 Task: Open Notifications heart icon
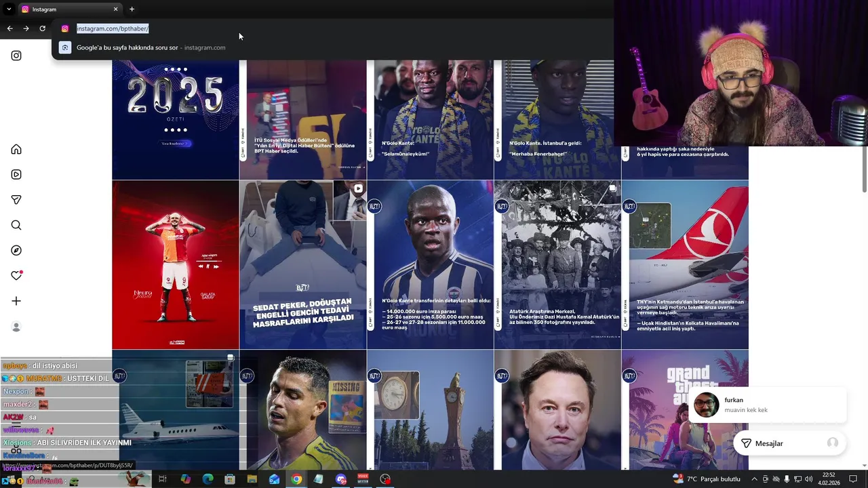[x=16, y=276]
